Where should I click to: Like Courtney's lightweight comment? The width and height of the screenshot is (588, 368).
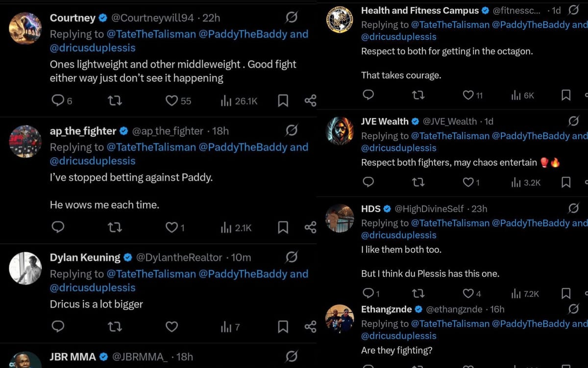tap(171, 101)
